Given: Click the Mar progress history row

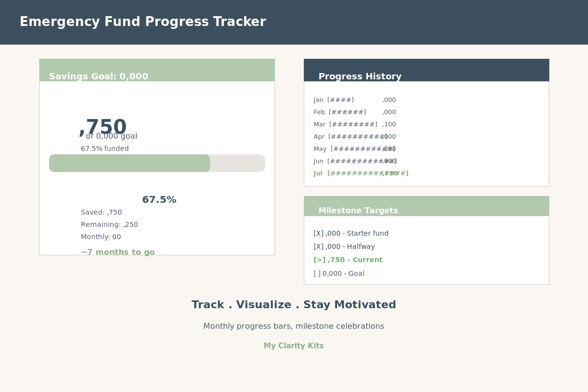Looking at the screenshot, I should pos(355,124).
